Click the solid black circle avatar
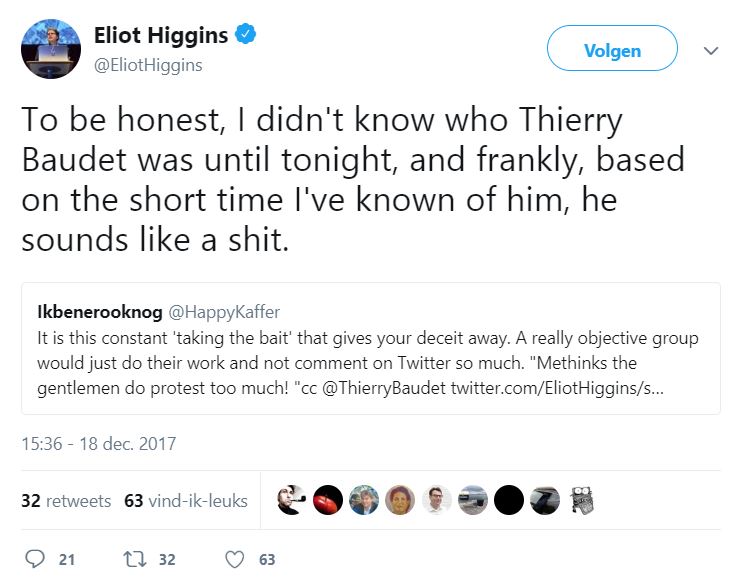Image resolution: width=739 pixels, height=587 pixels. [509, 500]
